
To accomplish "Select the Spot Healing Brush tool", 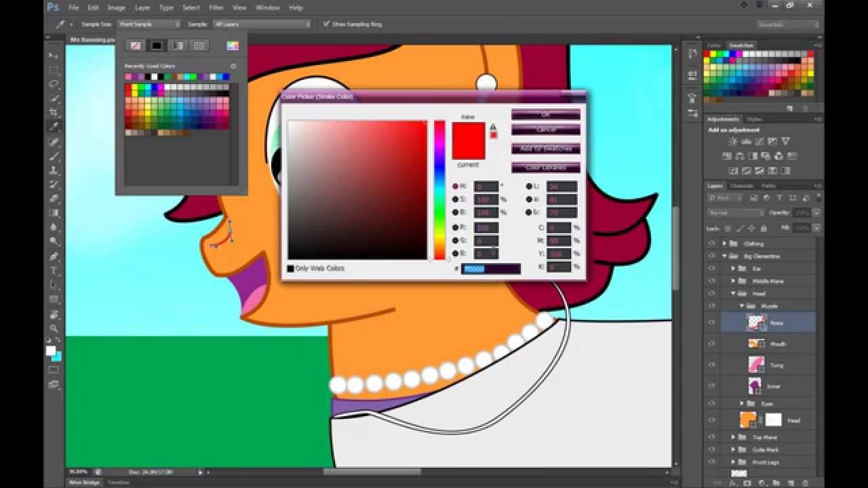I will (54, 142).
